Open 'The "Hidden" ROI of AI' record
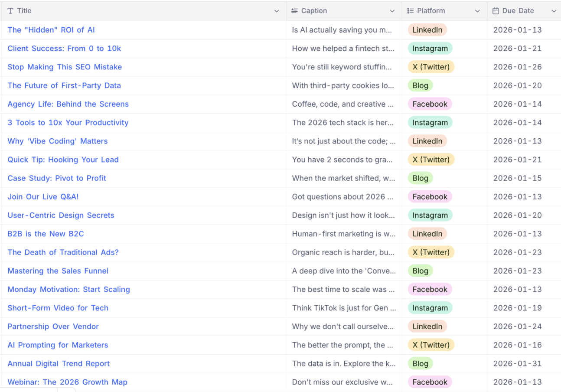 51,30
